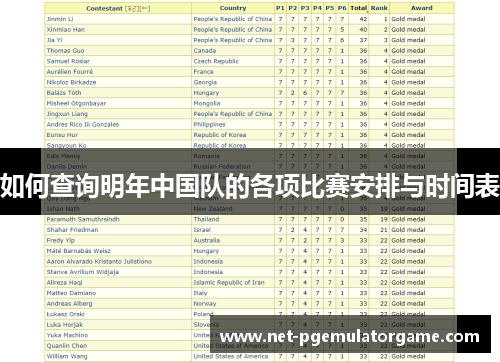Image resolution: width=500 pixels, height=362 pixels.
Task: Open Georgia country link
Action: coord(205,82)
